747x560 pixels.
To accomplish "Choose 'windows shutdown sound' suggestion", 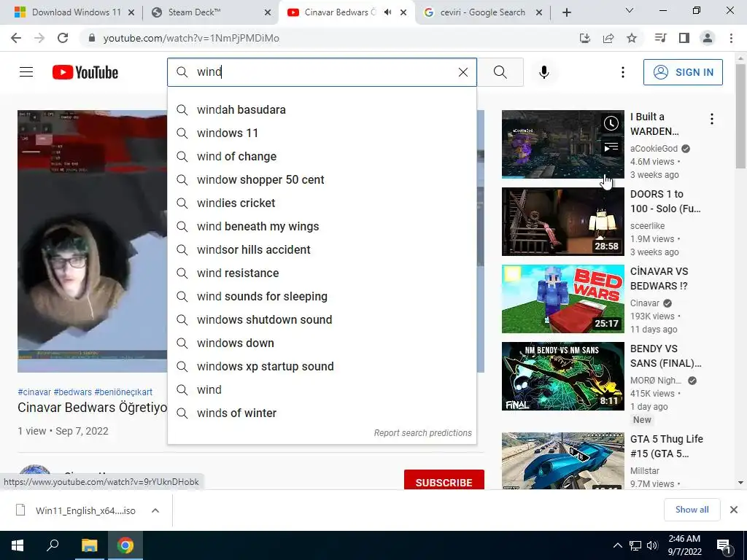I will [322, 319].
